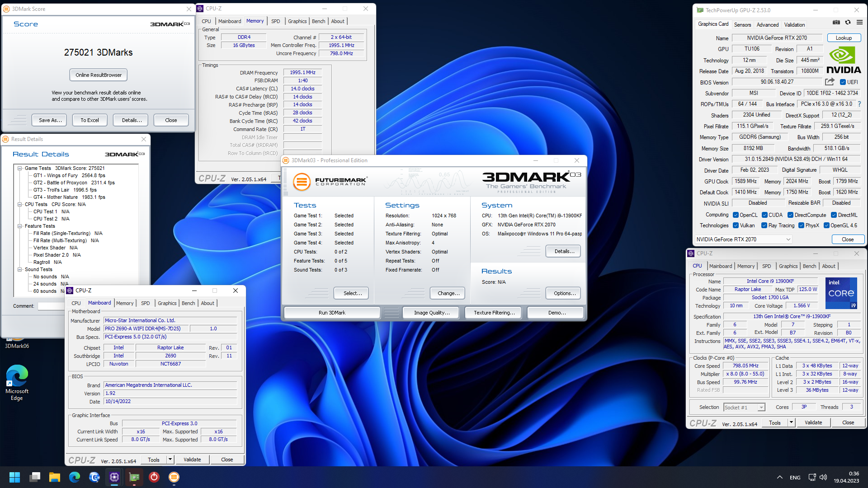The height and width of the screenshot is (488, 868).
Task: Click the volume icon in system tray
Action: click(823, 477)
